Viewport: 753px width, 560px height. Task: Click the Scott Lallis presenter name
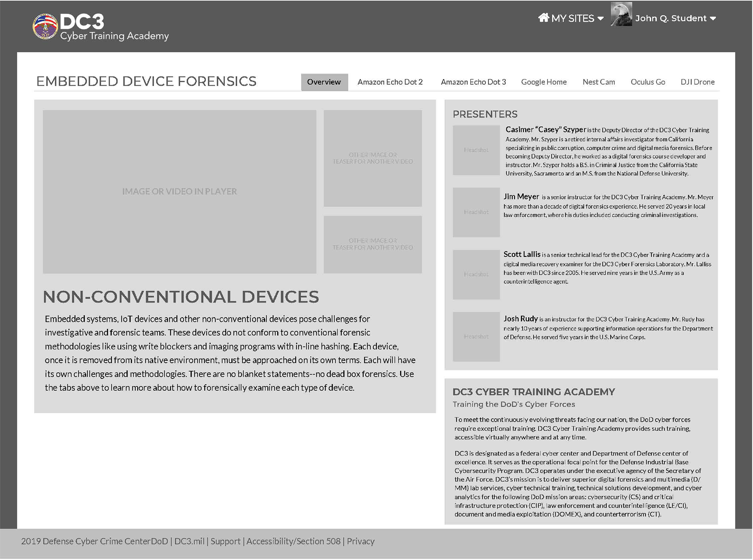click(522, 255)
